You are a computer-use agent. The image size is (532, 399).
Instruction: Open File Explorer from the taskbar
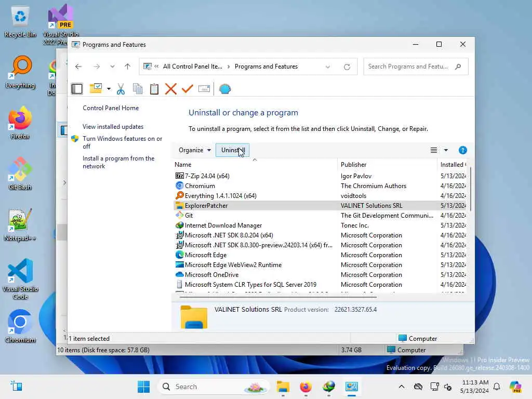click(x=283, y=387)
